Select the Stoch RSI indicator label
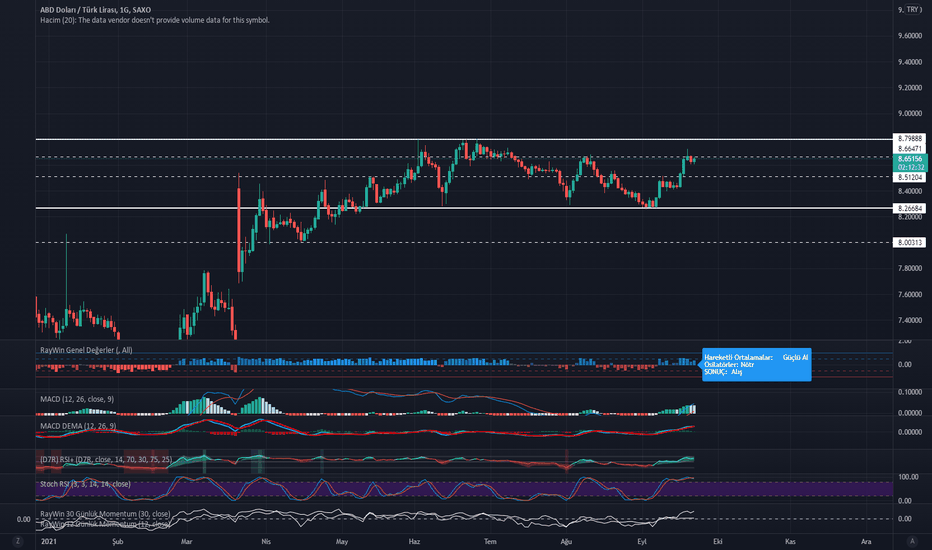This screenshot has height=550, width=932. click(x=85, y=484)
